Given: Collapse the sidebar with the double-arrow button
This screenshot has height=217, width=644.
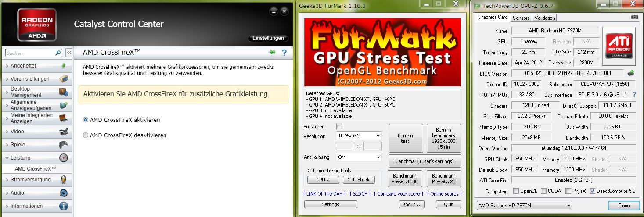Looking at the screenshot, I should coord(69,53).
